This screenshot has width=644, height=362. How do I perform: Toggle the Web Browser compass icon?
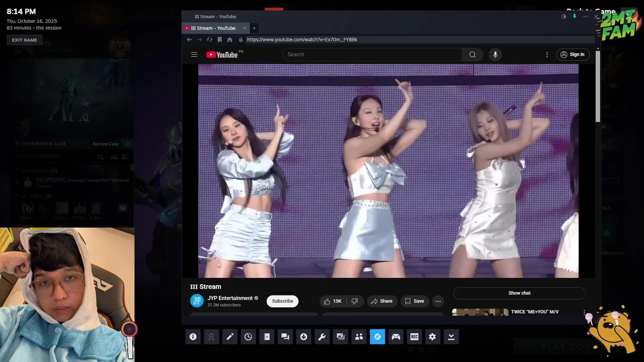(x=377, y=337)
